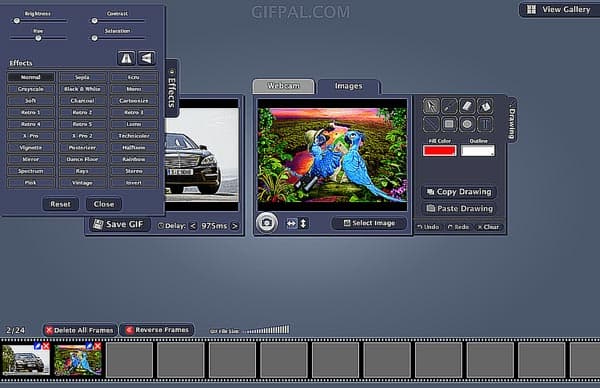Click the vertical Drawing side tab
Screen dimensions: 600x388
tap(512, 120)
